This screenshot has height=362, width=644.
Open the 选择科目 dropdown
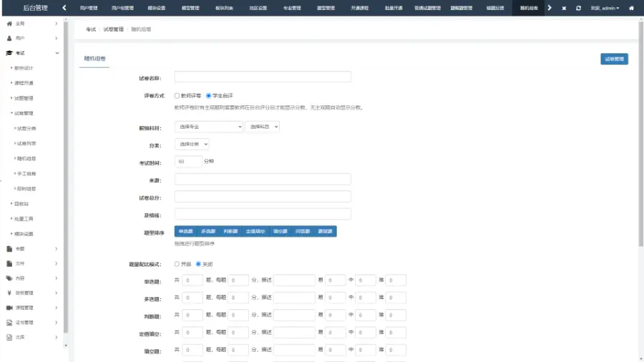click(x=262, y=127)
